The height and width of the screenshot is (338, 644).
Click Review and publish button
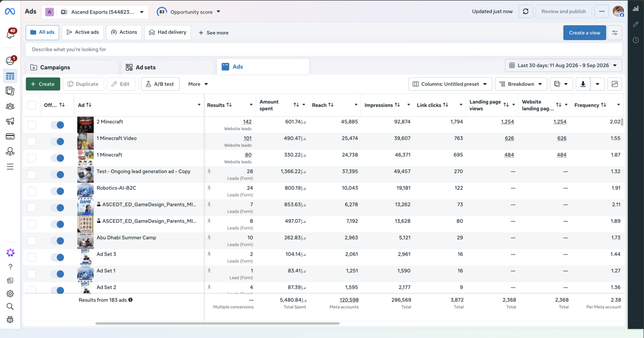(563, 11)
